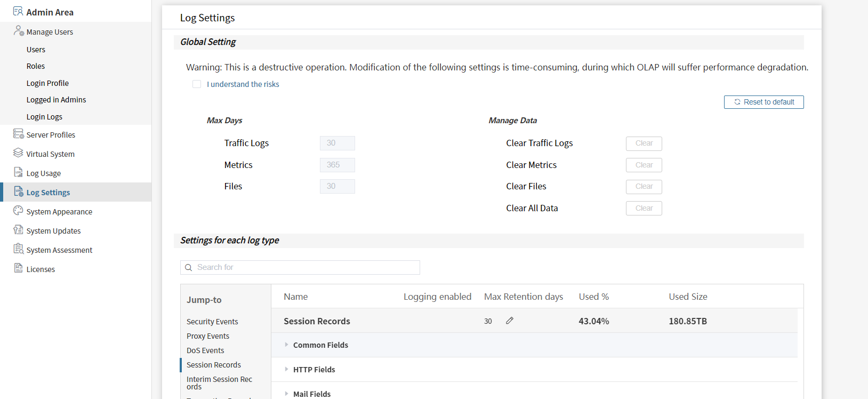Click the System Appearance palette icon
The image size is (868, 399).
[19, 211]
